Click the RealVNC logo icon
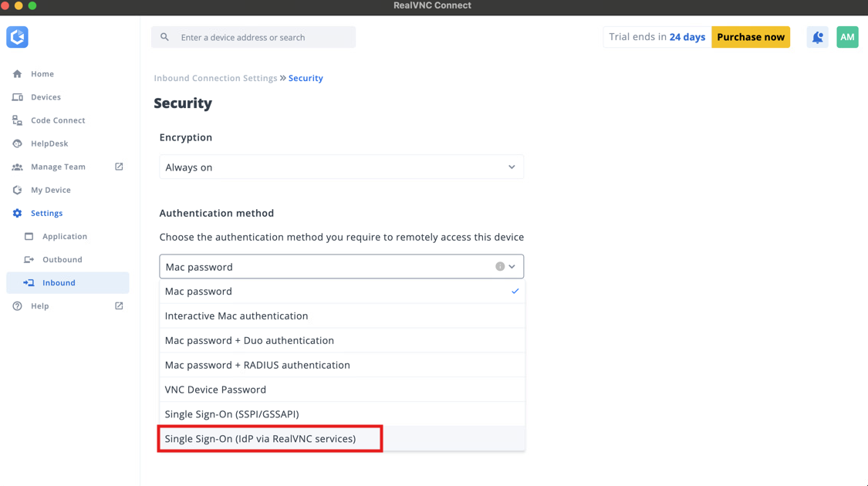 point(17,37)
